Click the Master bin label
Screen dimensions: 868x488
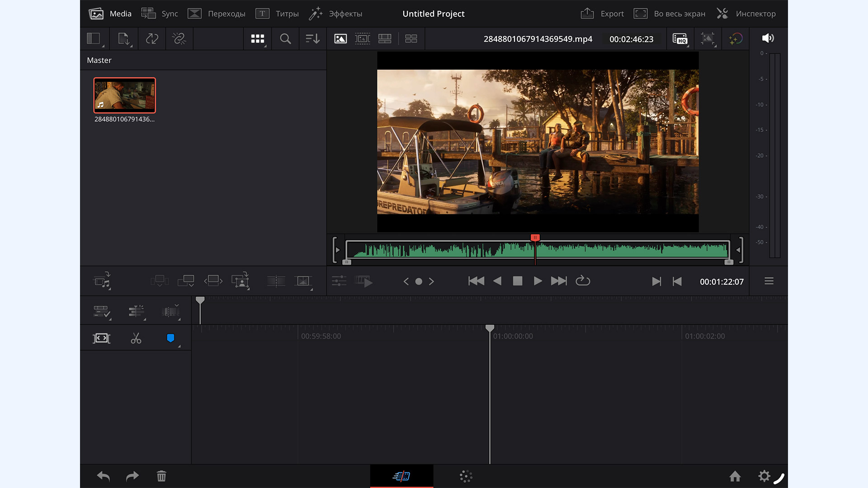(99, 60)
